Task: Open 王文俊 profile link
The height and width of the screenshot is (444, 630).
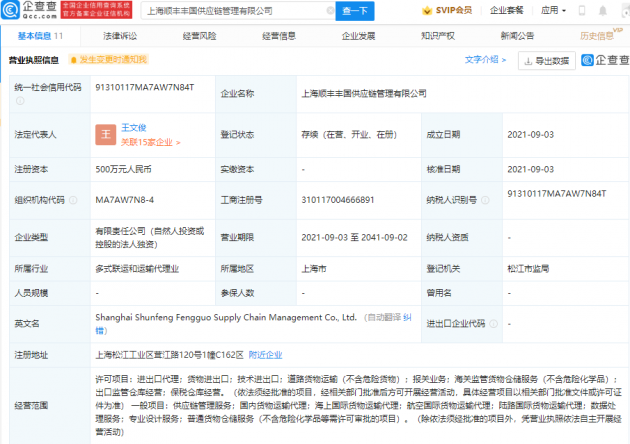Action: [134, 127]
